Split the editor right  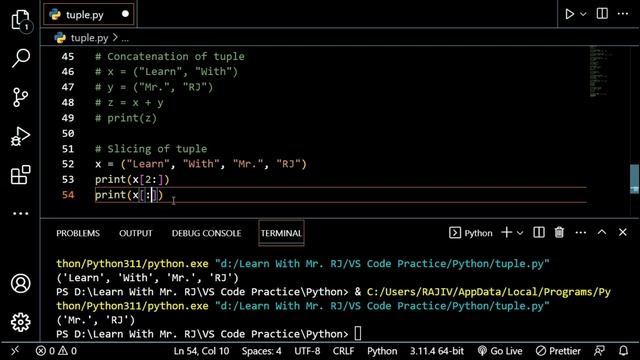click(602, 13)
